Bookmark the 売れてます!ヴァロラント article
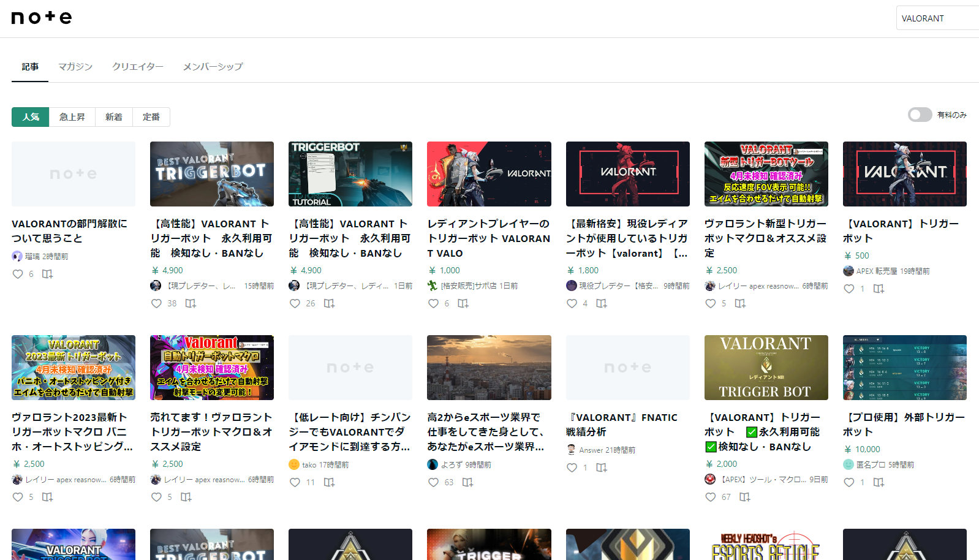The height and width of the screenshot is (560, 979). pyautogui.click(x=186, y=497)
